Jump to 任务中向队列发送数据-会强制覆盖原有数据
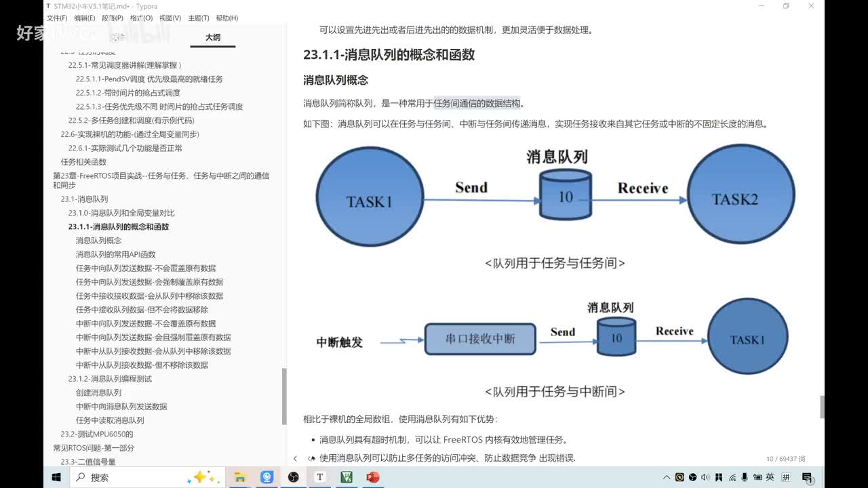Screen dimensions: 868x488 149,282
